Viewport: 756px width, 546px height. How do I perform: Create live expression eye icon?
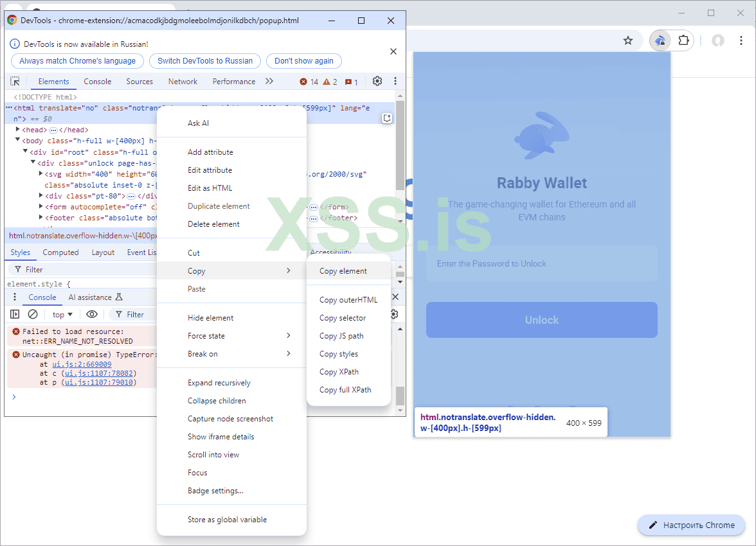(x=91, y=314)
